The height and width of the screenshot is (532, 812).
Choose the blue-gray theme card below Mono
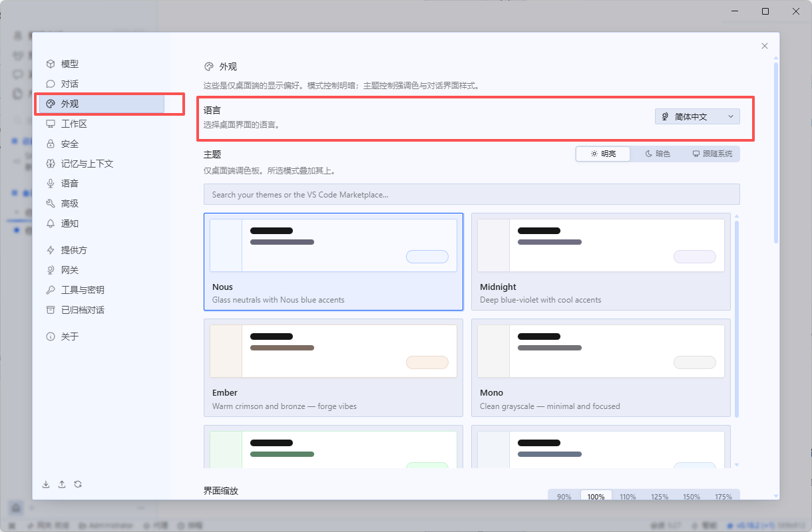click(x=601, y=447)
